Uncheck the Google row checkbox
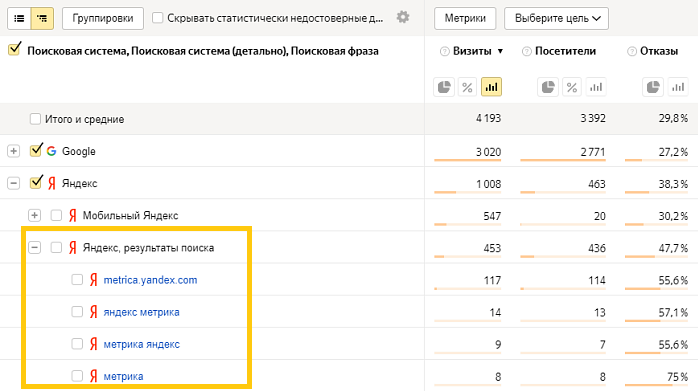This screenshot has width=698, height=391. pos(36,151)
